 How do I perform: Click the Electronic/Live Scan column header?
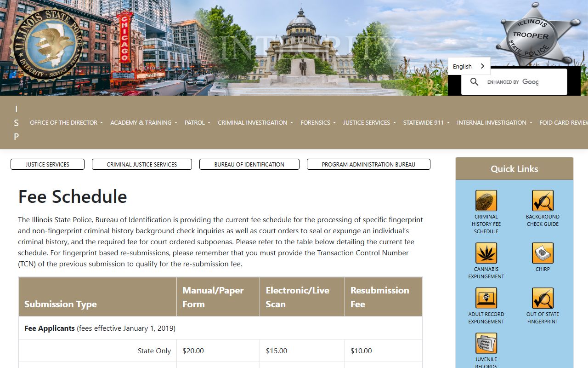click(x=302, y=297)
